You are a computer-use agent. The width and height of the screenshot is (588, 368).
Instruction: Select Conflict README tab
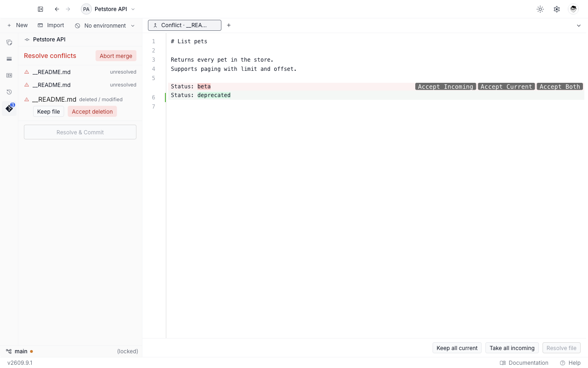click(x=184, y=25)
